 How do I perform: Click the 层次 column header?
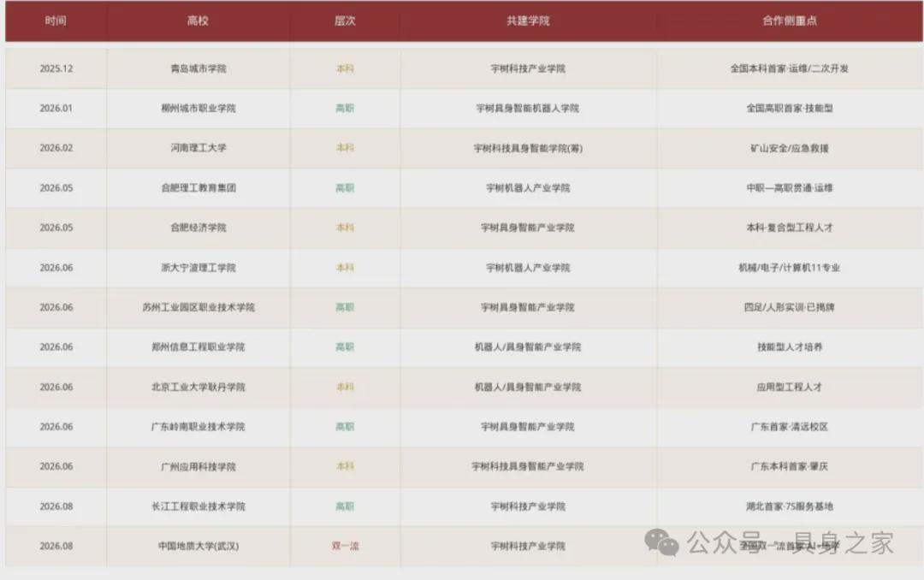tap(345, 21)
